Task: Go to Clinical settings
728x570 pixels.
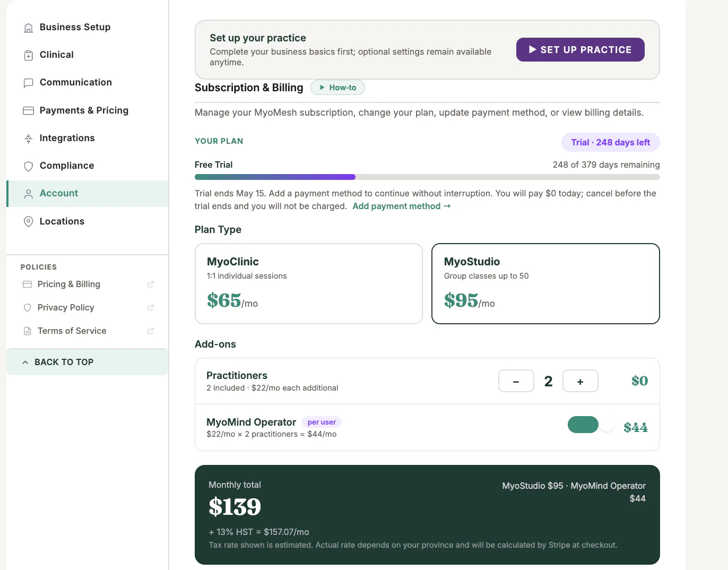Action: pos(88,55)
